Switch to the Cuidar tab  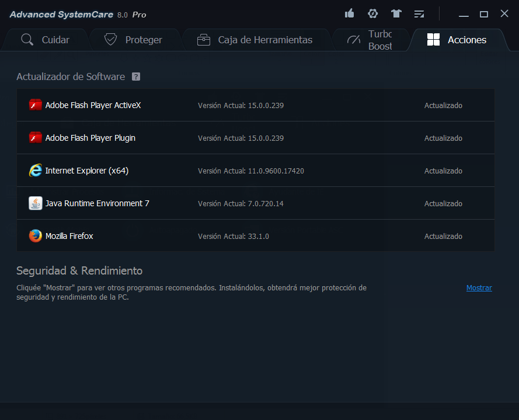click(x=46, y=40)
